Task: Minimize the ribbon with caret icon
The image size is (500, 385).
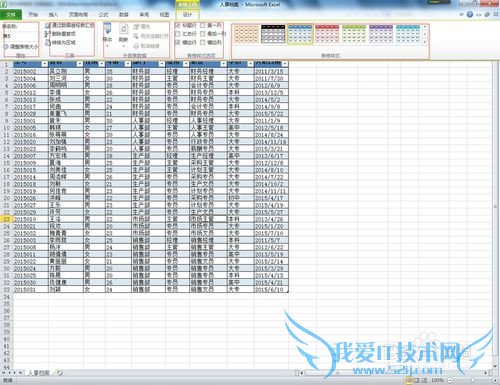Action: (462, 15)
